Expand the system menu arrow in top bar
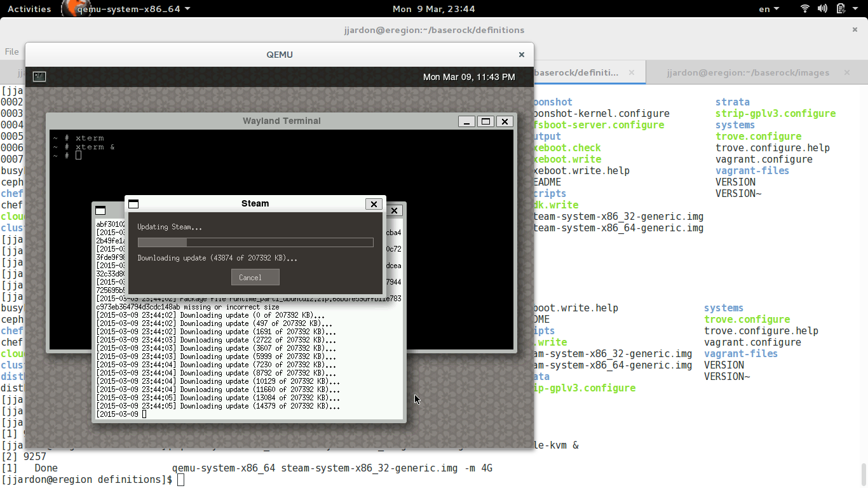This screenshot has width=868, height=488. coord(855,9)
